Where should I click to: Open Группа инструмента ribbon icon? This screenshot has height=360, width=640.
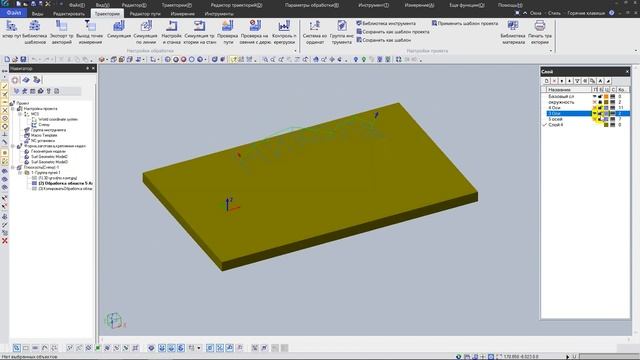[x=342, y=32]
